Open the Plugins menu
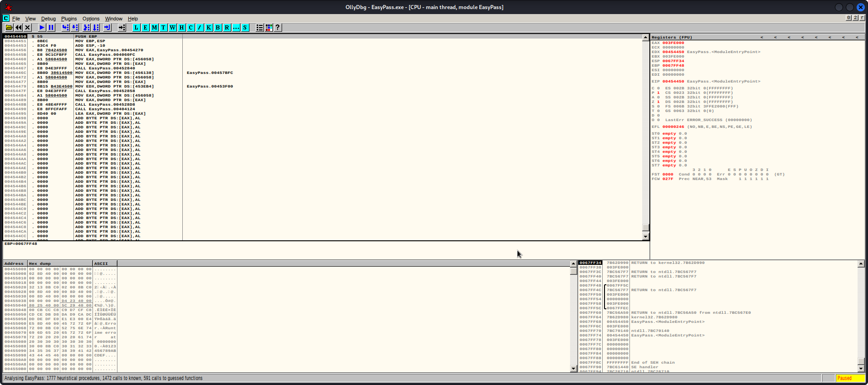The image size is (868, 385). tap(69, 19)
